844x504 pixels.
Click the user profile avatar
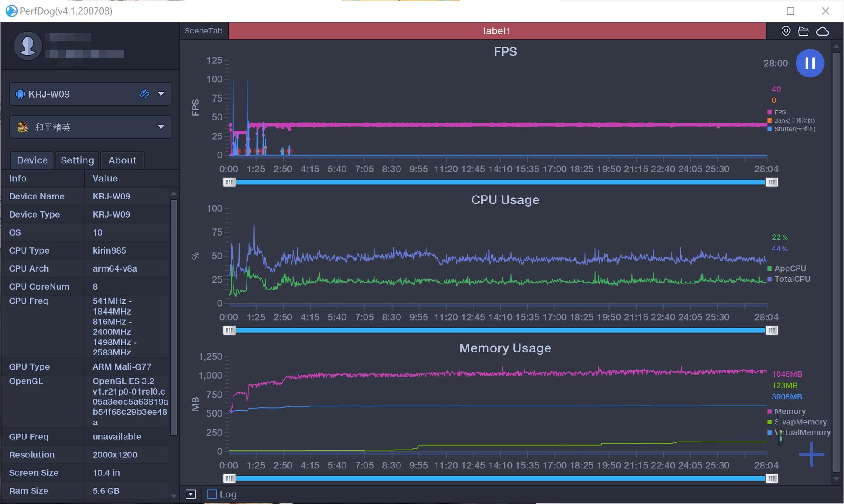point(28,45)
